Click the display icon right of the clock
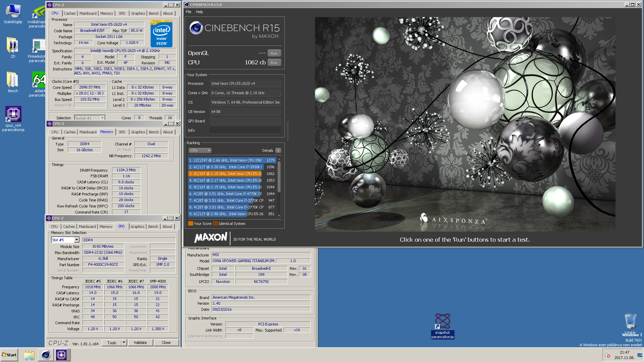 [x=640, y=355]
